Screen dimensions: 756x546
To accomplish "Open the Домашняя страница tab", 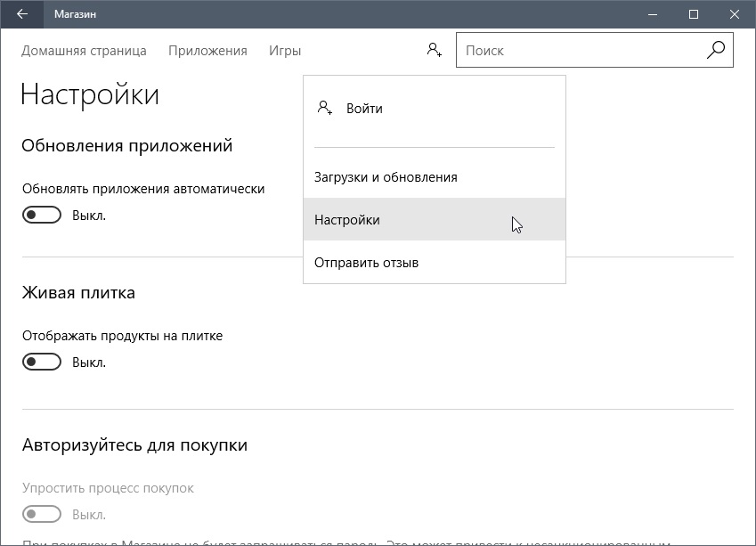I will [x=84, y=51].
